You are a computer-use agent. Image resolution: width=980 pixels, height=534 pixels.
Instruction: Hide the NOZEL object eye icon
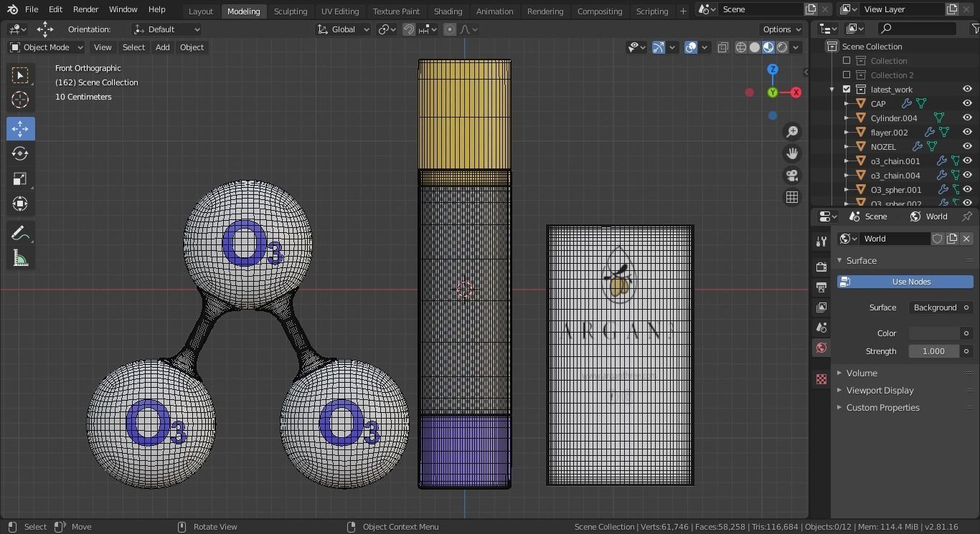coord(967,147)
